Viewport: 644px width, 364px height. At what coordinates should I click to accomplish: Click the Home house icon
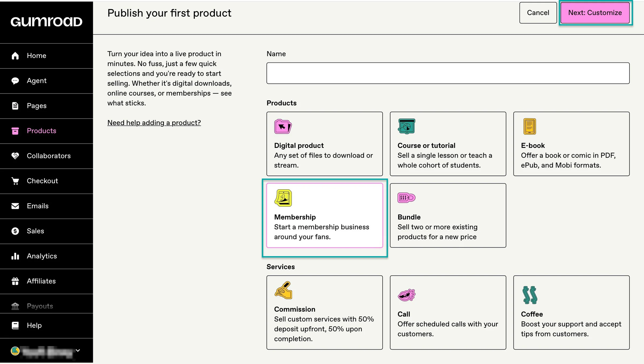click(x=15, y=56)
